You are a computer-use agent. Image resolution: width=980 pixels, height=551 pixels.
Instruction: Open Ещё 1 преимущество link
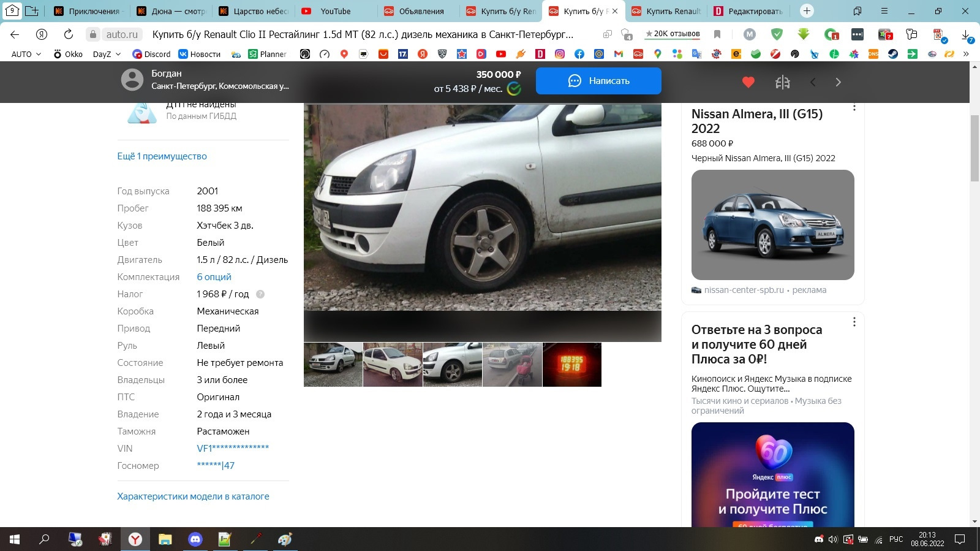pyautogui.click(x=162, y=156)
